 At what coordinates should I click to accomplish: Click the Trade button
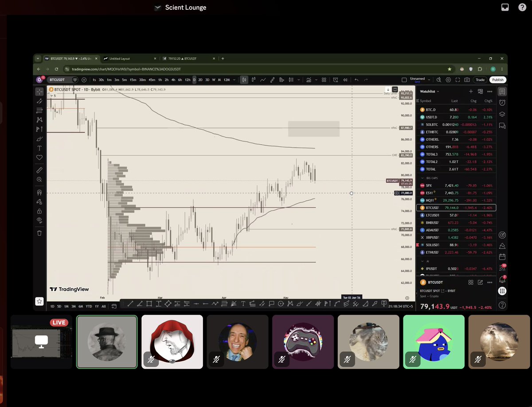[480, 80]
